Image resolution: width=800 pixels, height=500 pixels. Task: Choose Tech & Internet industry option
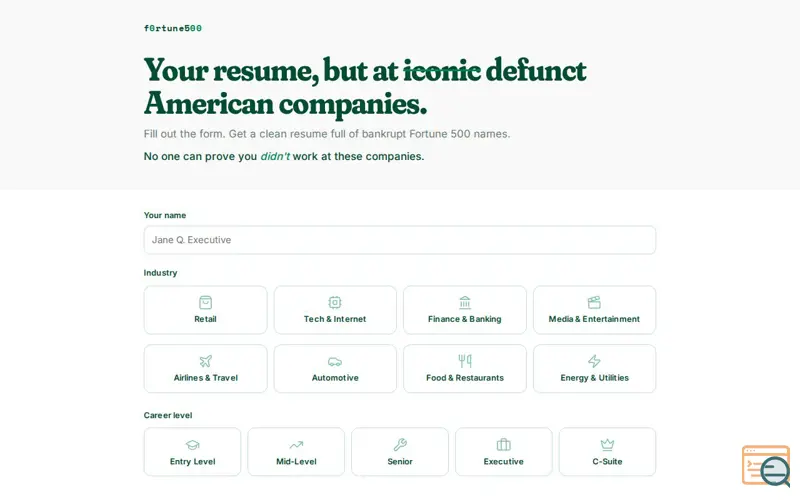click(x=335, y=310)
